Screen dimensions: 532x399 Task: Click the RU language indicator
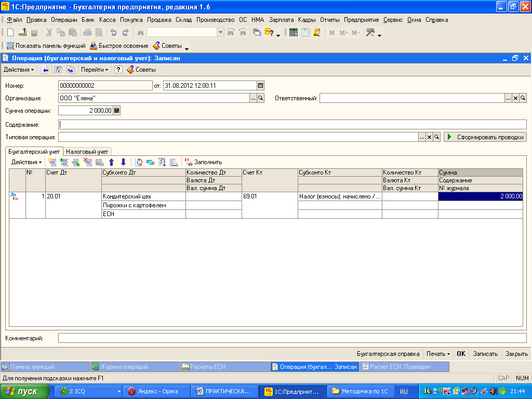click(x=404, y=392)
